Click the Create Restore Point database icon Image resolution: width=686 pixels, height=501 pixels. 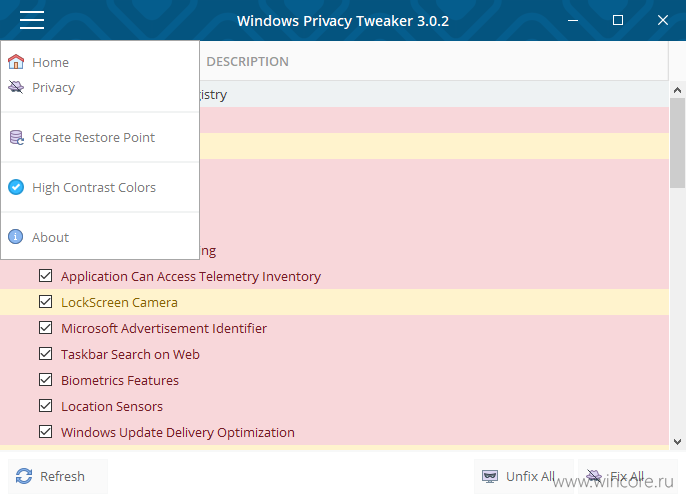click(17, 137)
